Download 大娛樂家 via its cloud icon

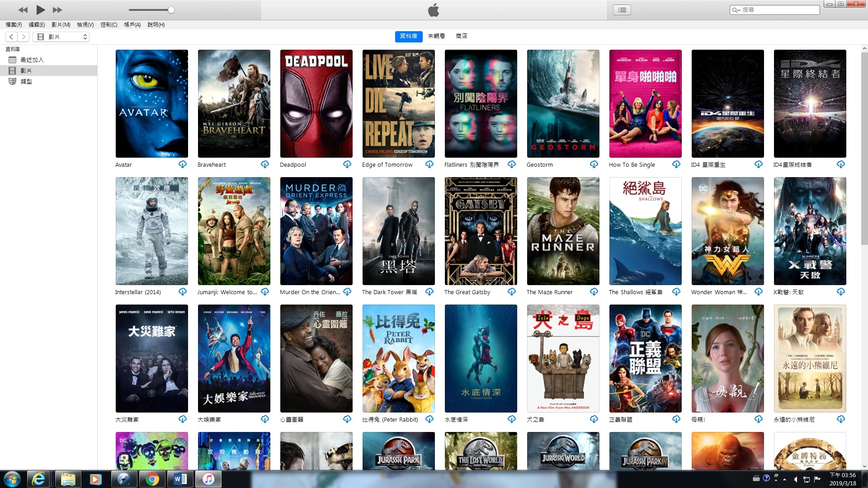(265, 419)
